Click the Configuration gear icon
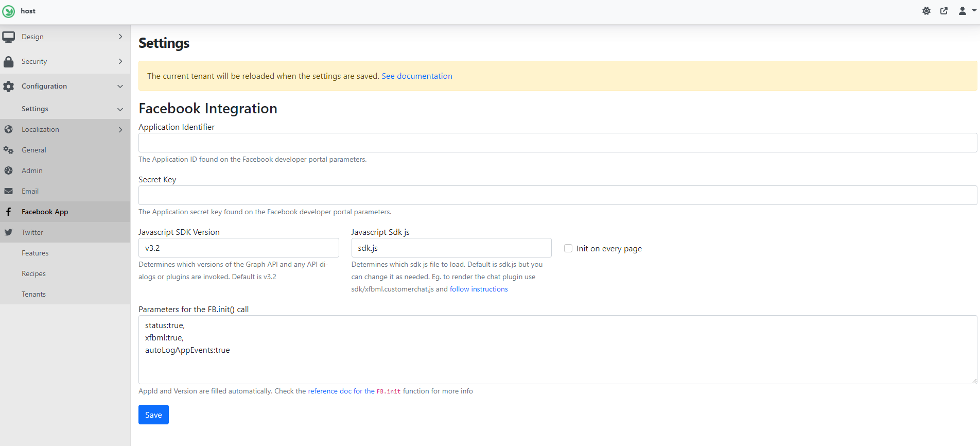This screenshot has width=980, height=446. pyautogui.click(x=8, y=87)
